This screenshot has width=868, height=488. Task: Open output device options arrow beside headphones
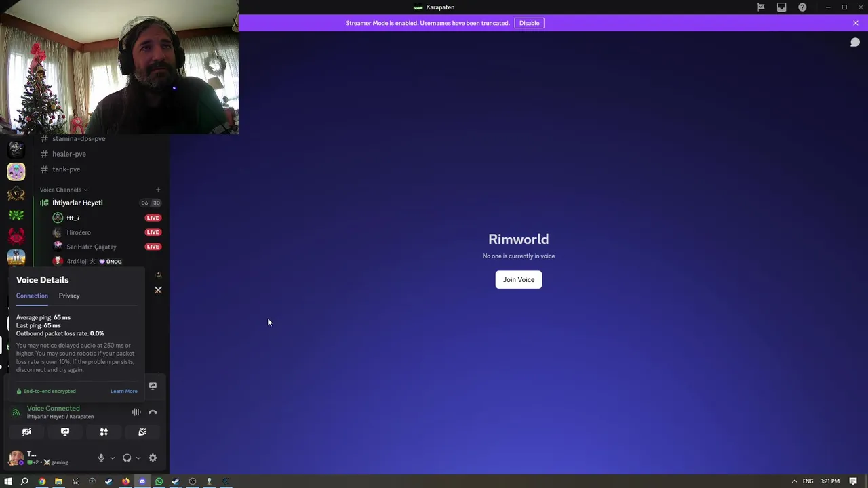point(138,458)
